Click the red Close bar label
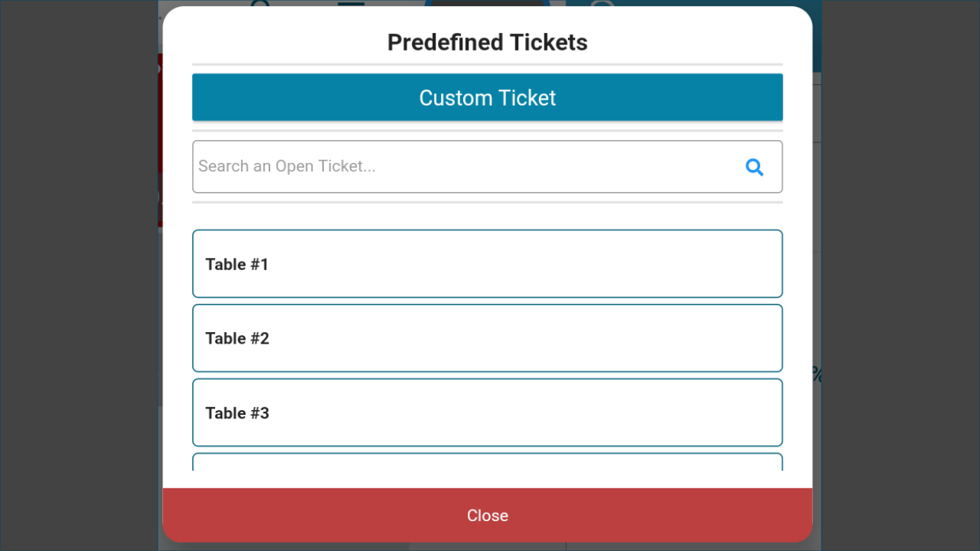 (x=487, y=515)
